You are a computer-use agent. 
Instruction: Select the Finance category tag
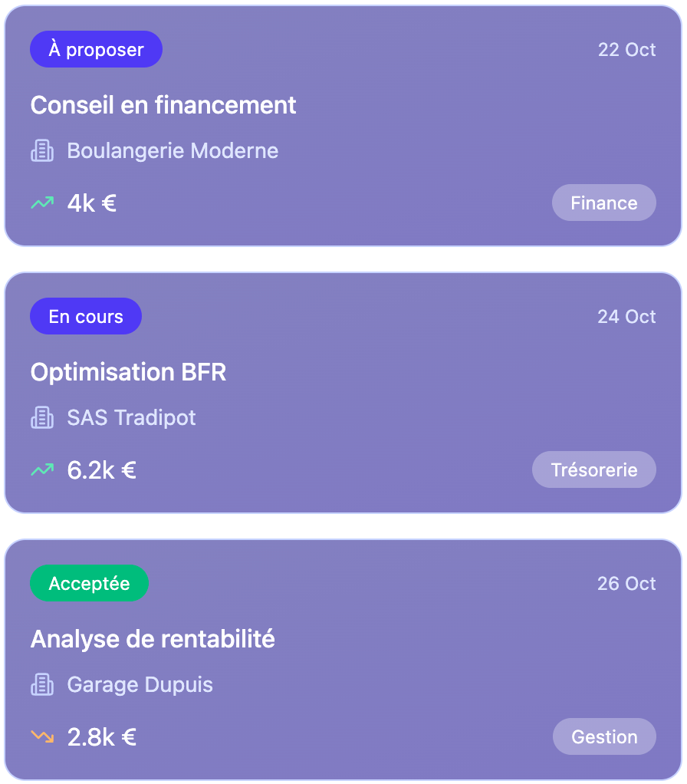pyautogui.click(x=604, y=203)
